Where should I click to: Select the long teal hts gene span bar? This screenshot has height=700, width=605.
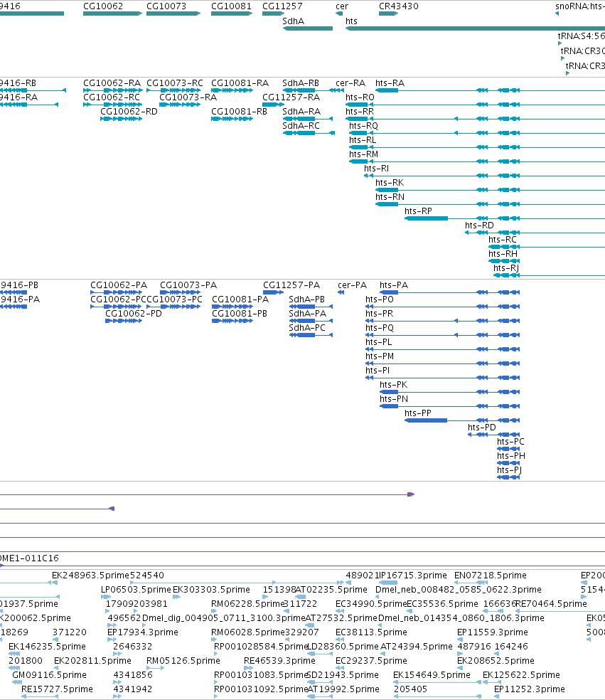coord(475,28)
